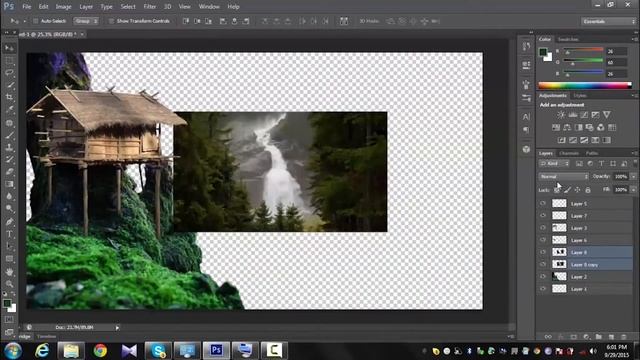Create a new group with the folder icon

[x=598, y=337]
